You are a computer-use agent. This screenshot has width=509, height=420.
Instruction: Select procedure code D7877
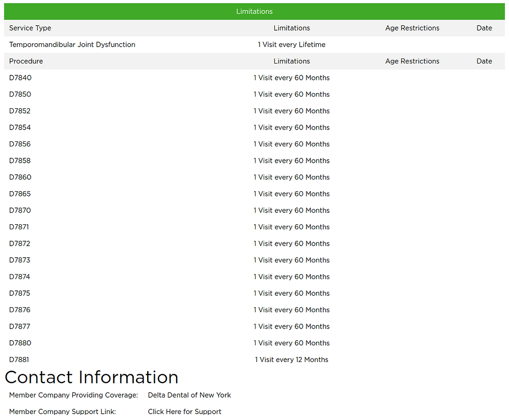tap(20, 326)
